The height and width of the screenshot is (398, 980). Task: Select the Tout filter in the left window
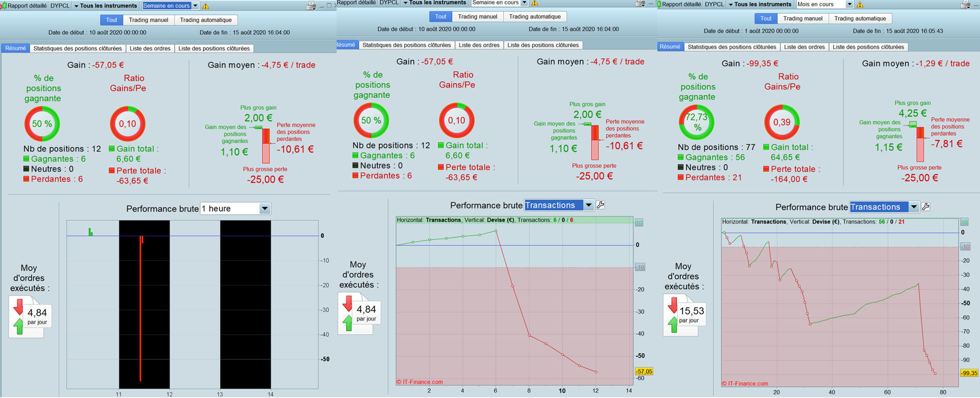click(112, 20)
